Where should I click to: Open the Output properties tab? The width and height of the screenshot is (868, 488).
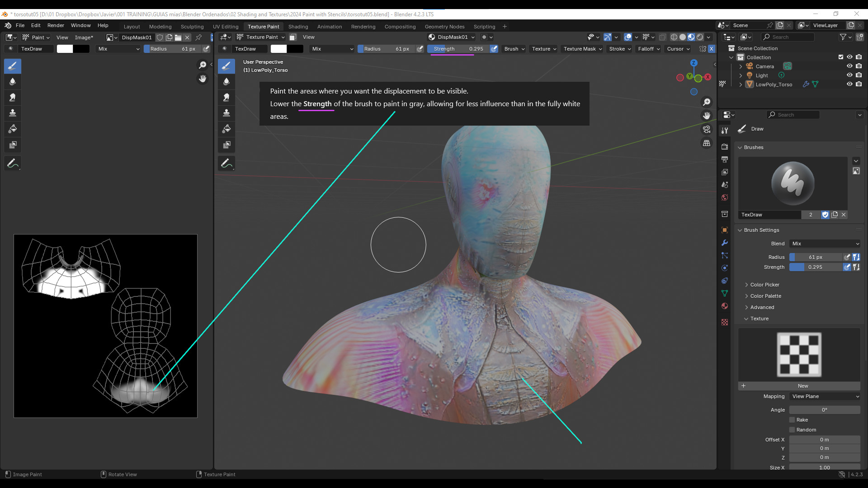[x=725, y=160]
